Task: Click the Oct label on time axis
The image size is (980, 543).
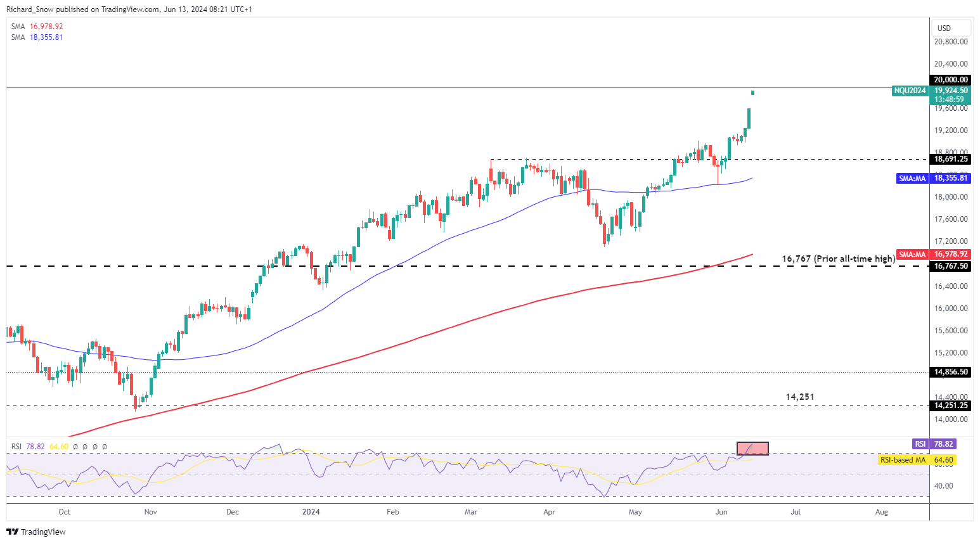Action: click(x=64, y=512)
